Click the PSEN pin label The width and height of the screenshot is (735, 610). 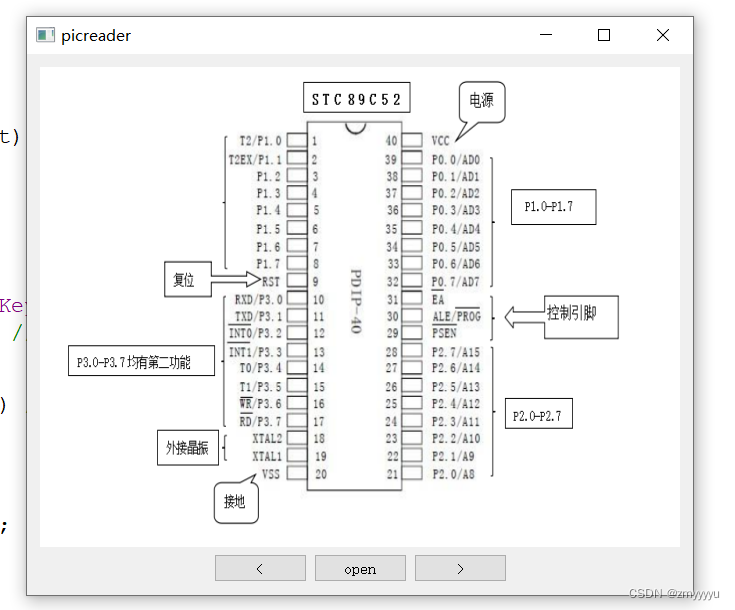point(444,333)
